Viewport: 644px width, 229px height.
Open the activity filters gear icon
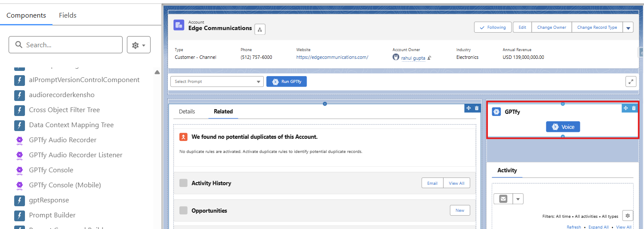pyautogui.click(x=628, y=216)
